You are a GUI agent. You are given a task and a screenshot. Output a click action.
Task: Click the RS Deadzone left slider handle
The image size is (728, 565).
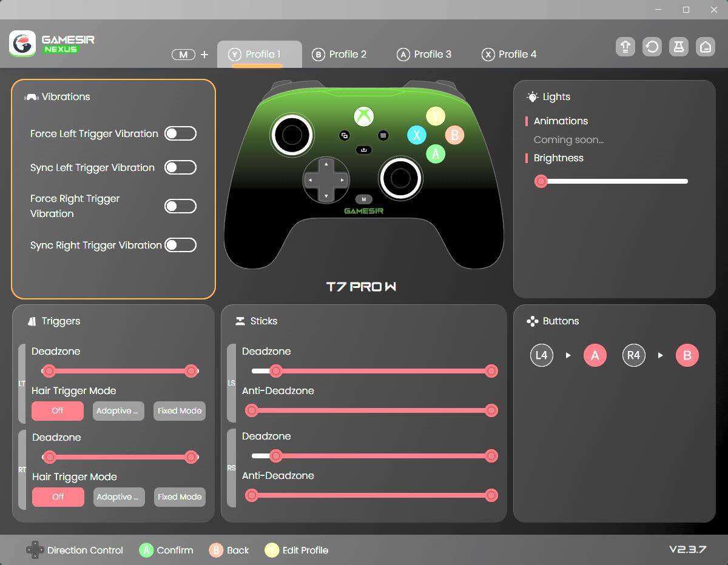click(275, 456)
